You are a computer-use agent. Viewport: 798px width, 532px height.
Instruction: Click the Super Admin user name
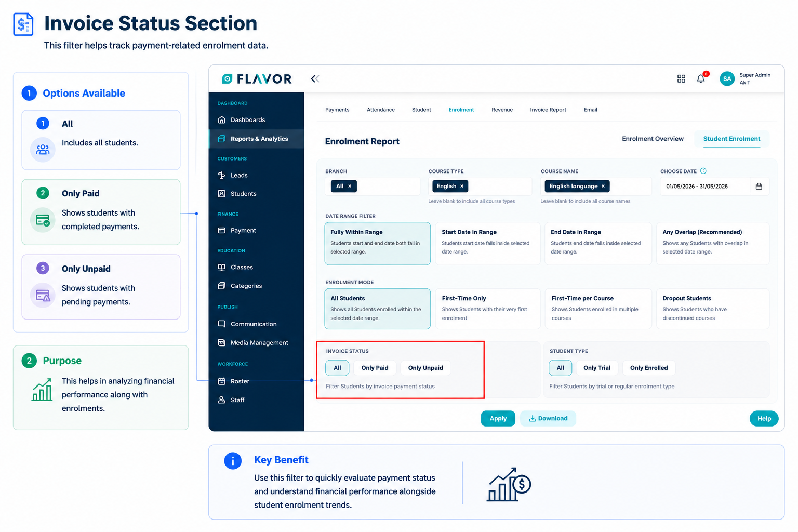tap(755, 75)
